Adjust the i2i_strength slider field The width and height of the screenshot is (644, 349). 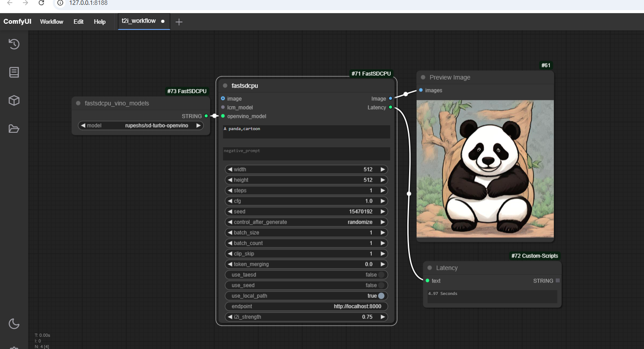click(306, 317)
